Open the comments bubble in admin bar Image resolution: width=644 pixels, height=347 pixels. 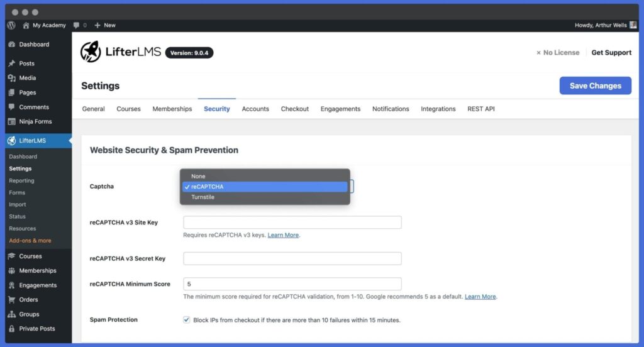[76, 25]
